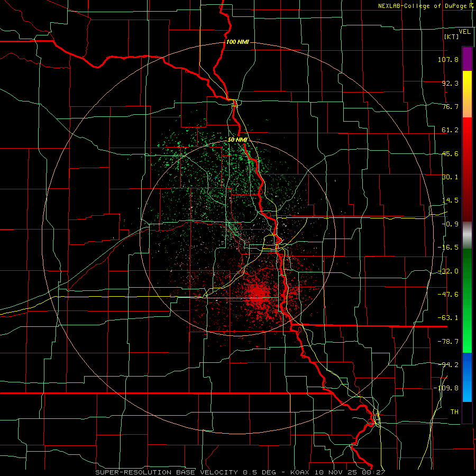The image size is (476, 476).
Task: Click the 92.3 value on the velocity scale
Action: coord(450,83)
